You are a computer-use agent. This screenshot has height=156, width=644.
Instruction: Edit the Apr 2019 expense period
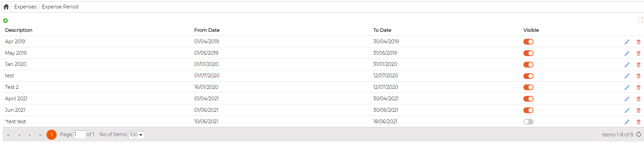click(x=627, y=42)
